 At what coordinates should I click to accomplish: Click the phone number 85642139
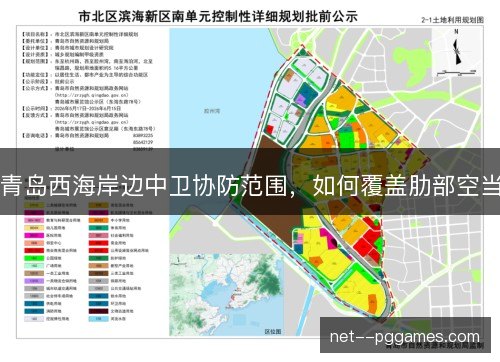coord(143,142)
